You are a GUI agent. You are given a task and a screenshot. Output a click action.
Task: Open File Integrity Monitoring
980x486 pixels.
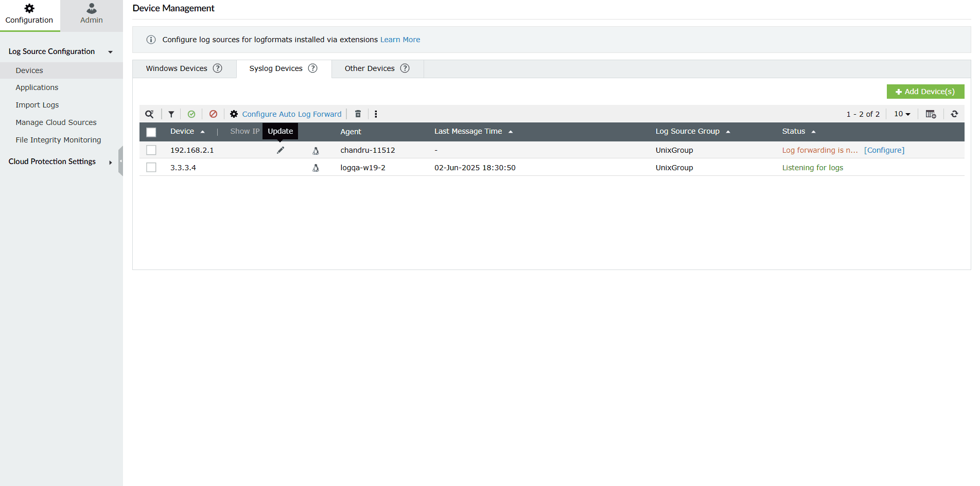click(58, 140)
